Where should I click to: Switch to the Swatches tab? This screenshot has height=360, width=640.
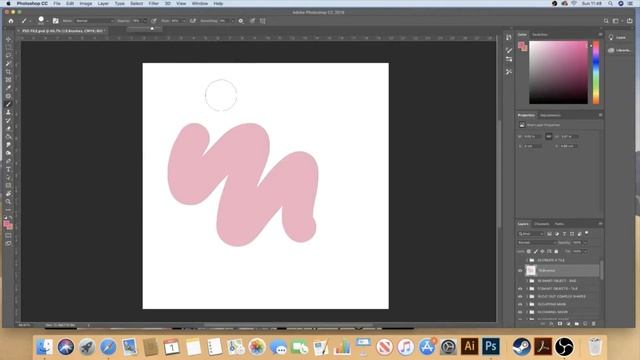[x=540, y=35]
